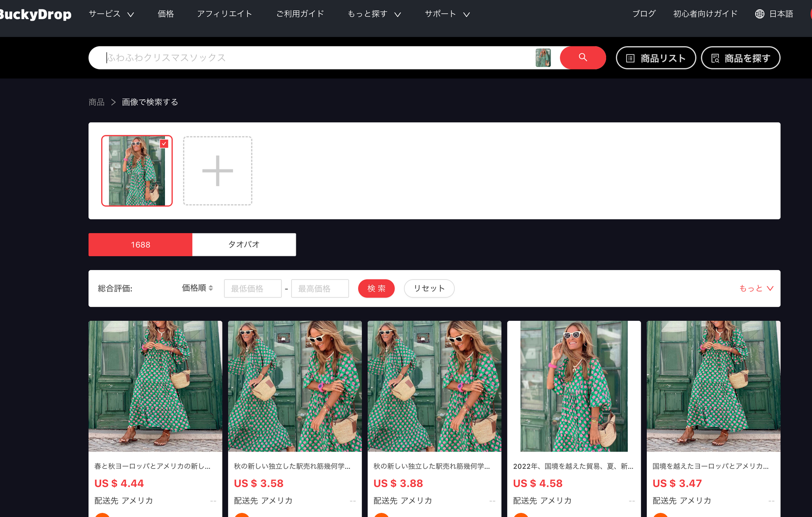Click the 商品を探す find products button
The image size is (812, 517).
pos(741,58)
